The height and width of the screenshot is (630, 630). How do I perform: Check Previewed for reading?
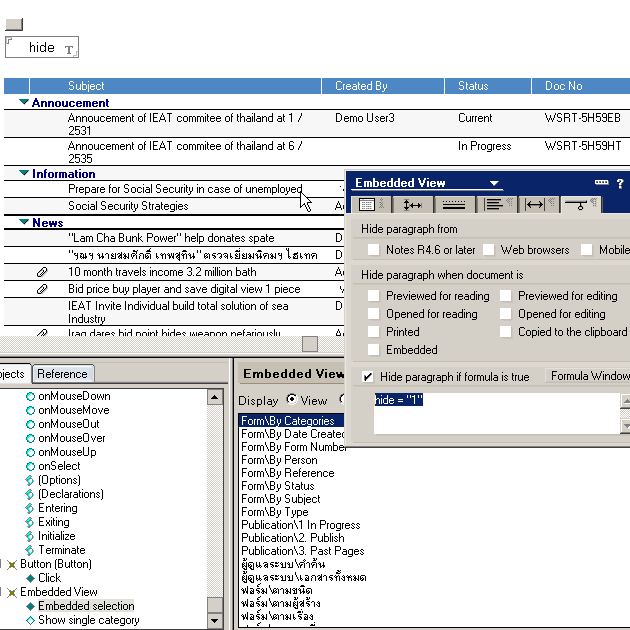tap(374, 296)
